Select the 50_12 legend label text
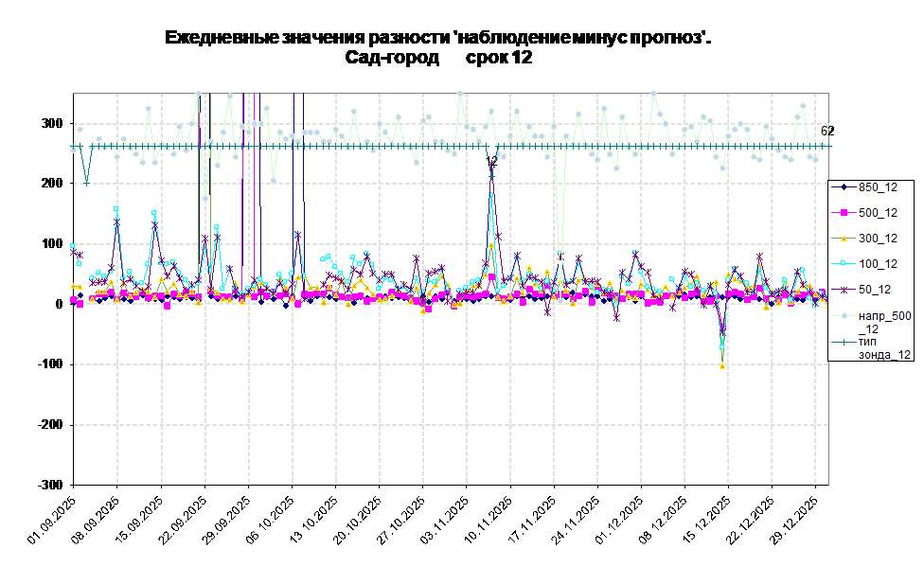This screenshot has width=924, height=567. coord(874,290)
